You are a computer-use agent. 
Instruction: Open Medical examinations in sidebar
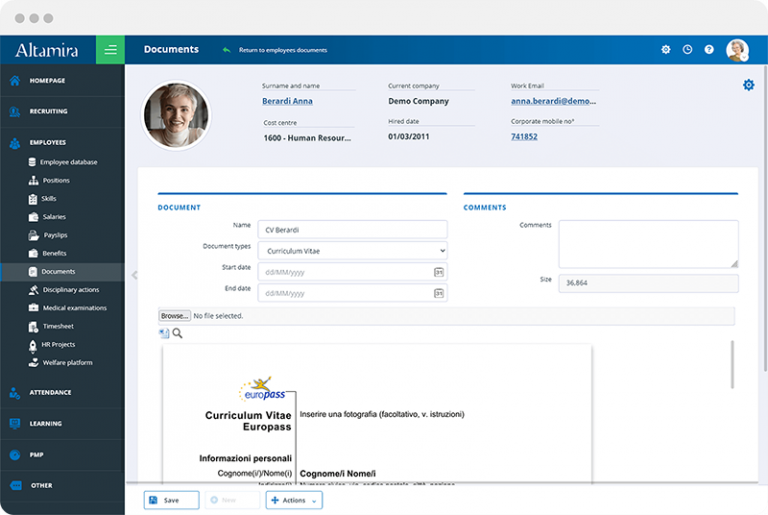[74, 308]
